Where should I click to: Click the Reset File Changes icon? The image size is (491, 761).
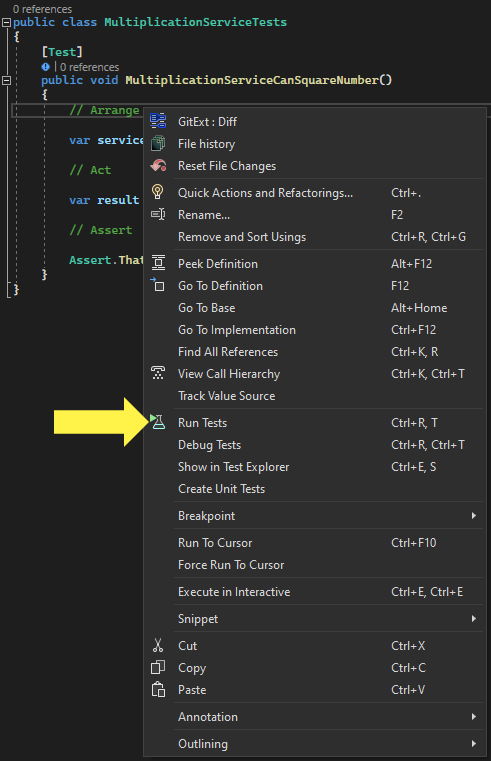(x=158, y=165)
